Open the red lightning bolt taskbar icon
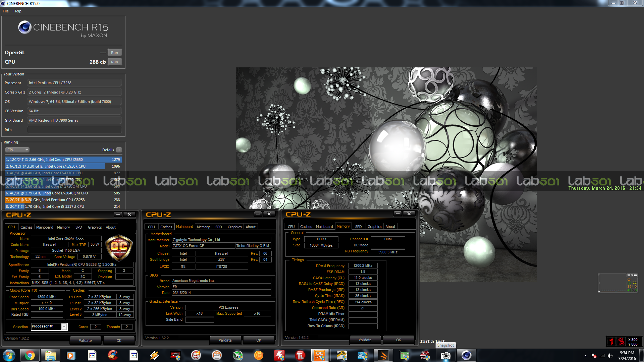644x362 pixels. click(279, 355)
